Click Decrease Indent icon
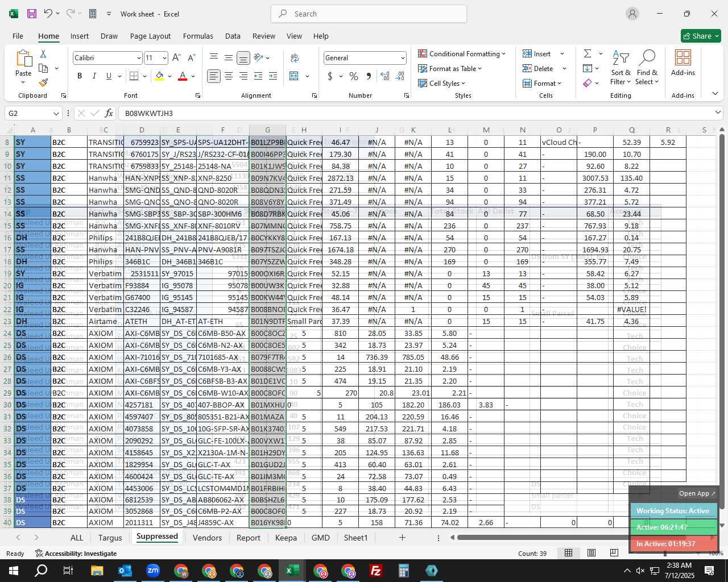Viewport: 728px width, 582px height. tap(258, 76)
